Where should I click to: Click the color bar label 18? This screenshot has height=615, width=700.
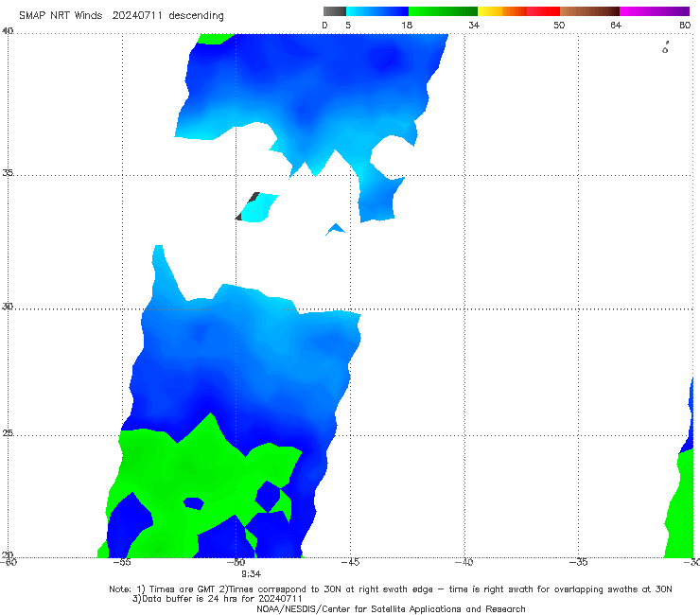point(407,25)
